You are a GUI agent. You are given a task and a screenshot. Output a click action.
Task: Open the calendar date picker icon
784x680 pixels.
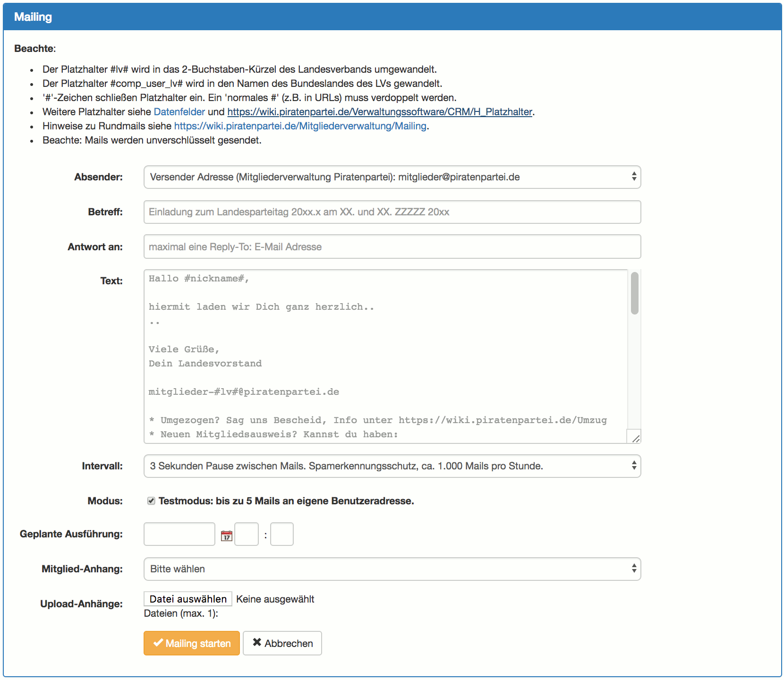tap(227, 535)
